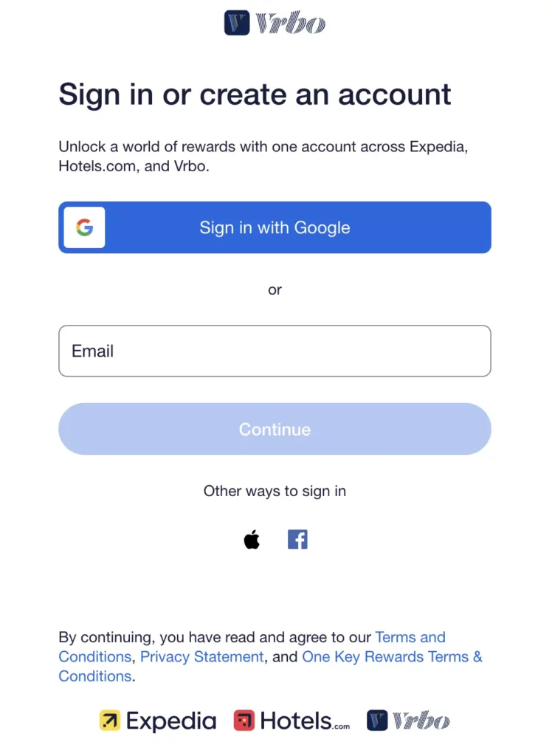Focus the Email input field
Image resolution: width=552 pixels, height=756 pixels.
coord(275,351)
